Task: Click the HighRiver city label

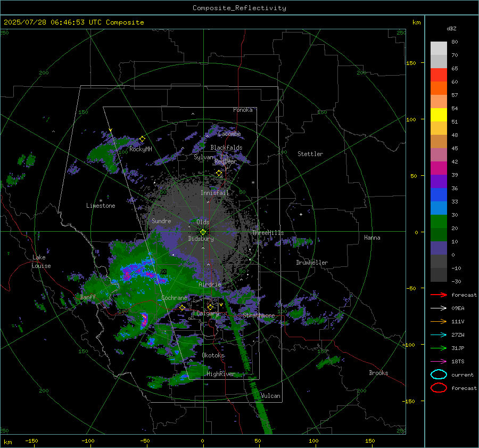Action: click(220, 374)
